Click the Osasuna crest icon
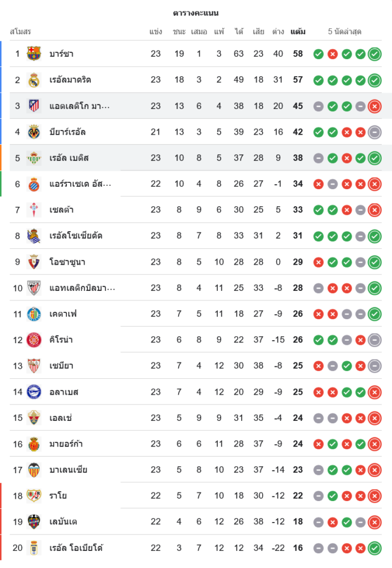This screenshot has height=568, width=392. pos(34,262)
